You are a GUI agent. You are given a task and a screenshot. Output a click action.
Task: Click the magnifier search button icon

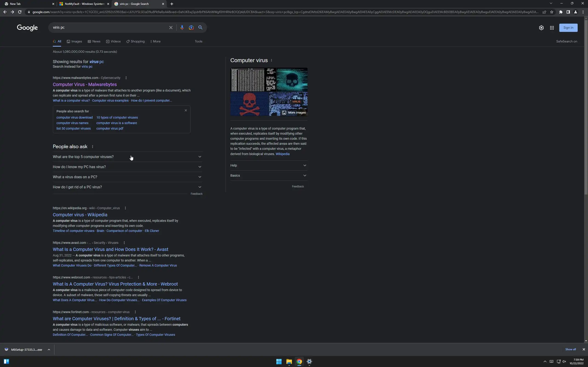pyautogui.click(x=200, y=28)
